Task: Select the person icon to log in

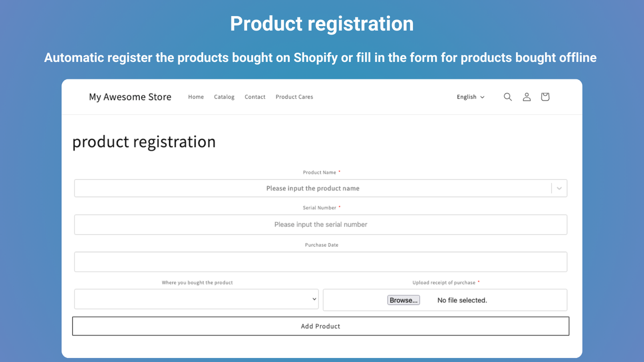Action: 526,97
